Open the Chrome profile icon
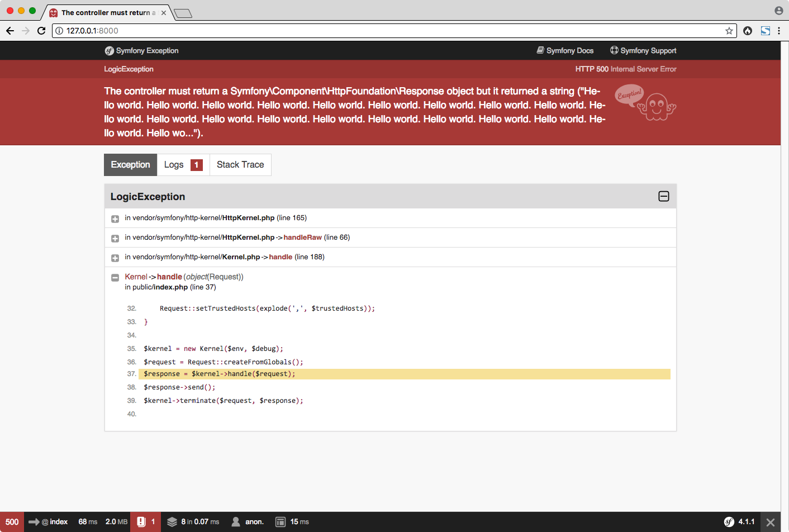Screen dimensions: 789x532 click(779, 11)
